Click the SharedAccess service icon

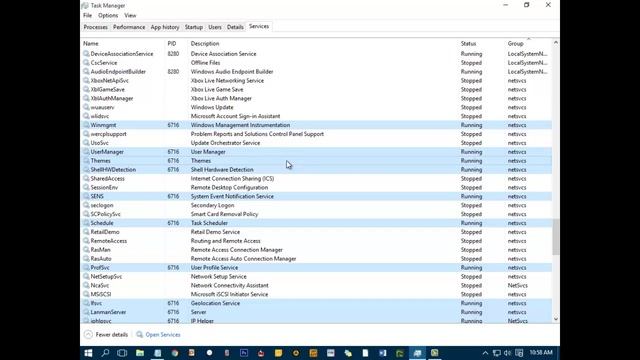point(86,179)
